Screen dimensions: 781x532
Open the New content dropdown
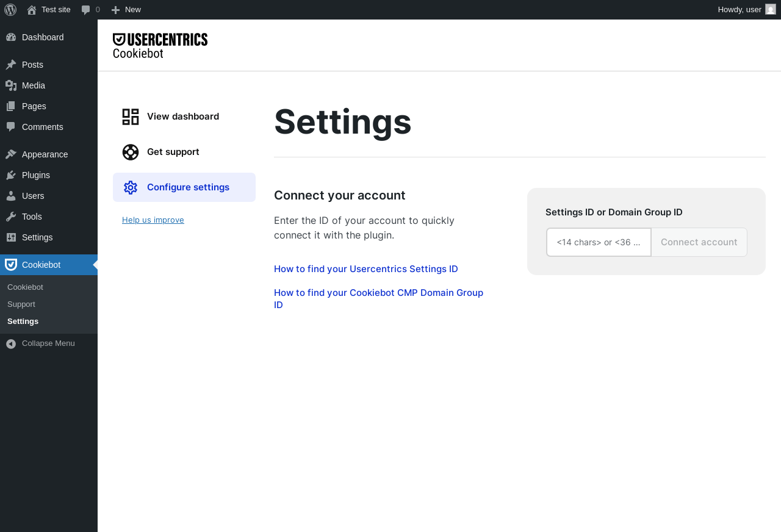point(126,10)
